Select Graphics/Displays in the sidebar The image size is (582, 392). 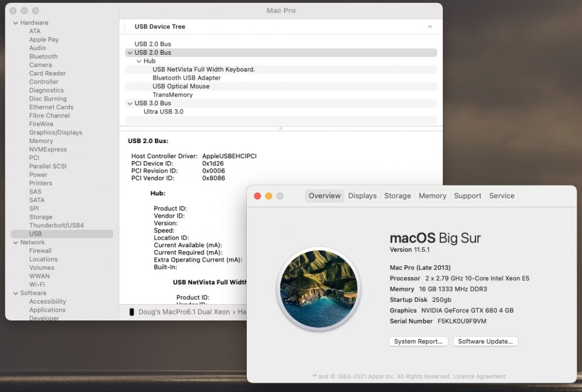[56, 133]
